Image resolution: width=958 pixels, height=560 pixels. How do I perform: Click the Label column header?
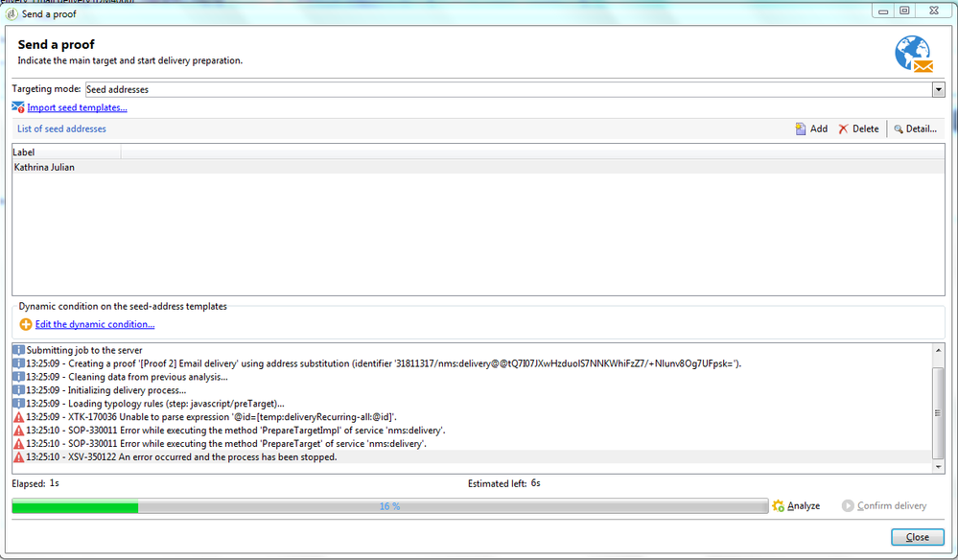coord(65,151)
